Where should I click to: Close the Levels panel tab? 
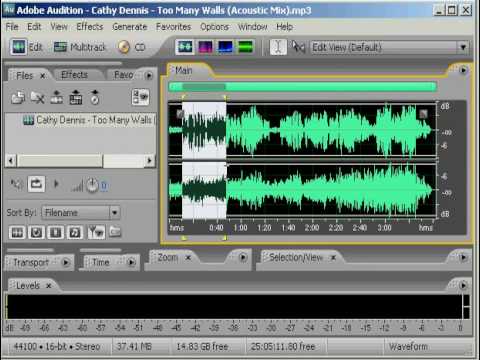click(49, 286)
